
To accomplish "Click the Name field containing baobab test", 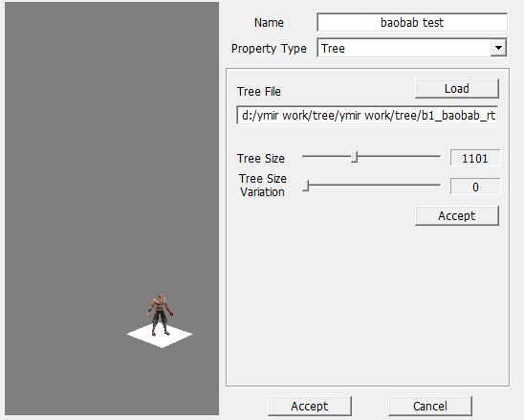I will [412, 22].
